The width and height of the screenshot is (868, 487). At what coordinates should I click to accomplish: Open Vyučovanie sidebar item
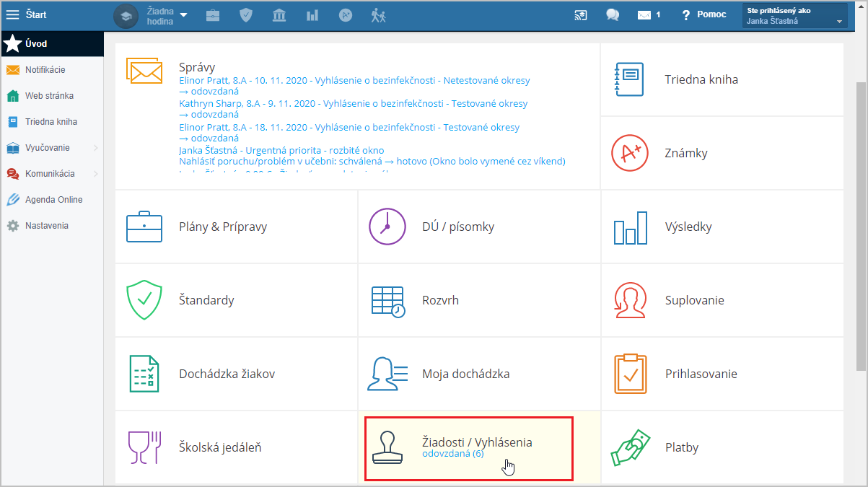(x=48, y=148)
